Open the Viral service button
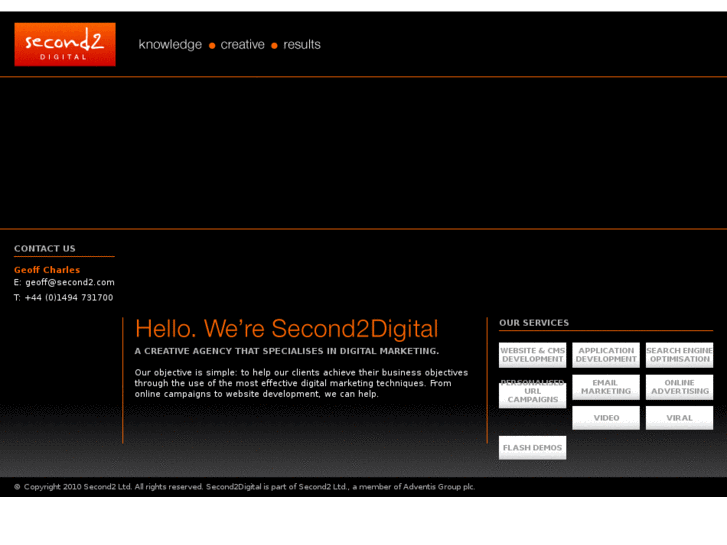This screenshot has height=545, width=727. coord(679,418)
